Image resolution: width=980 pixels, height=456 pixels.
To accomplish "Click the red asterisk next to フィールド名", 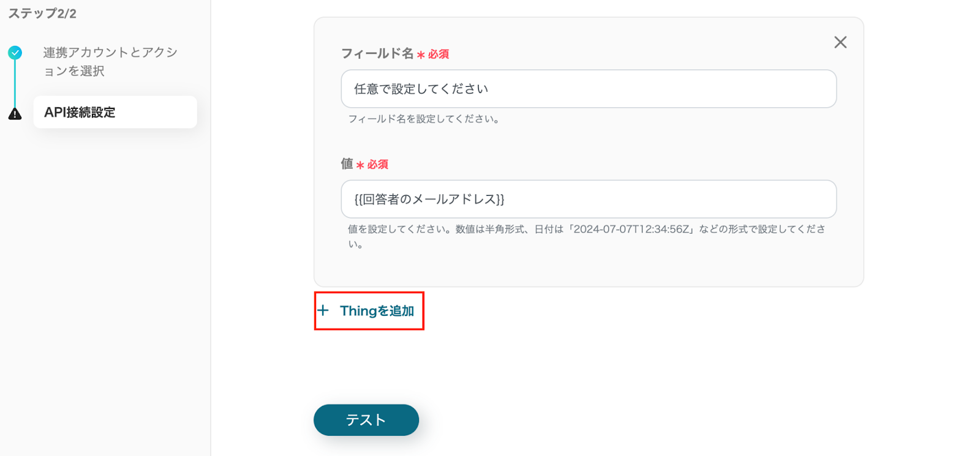I will pos(421,55).
